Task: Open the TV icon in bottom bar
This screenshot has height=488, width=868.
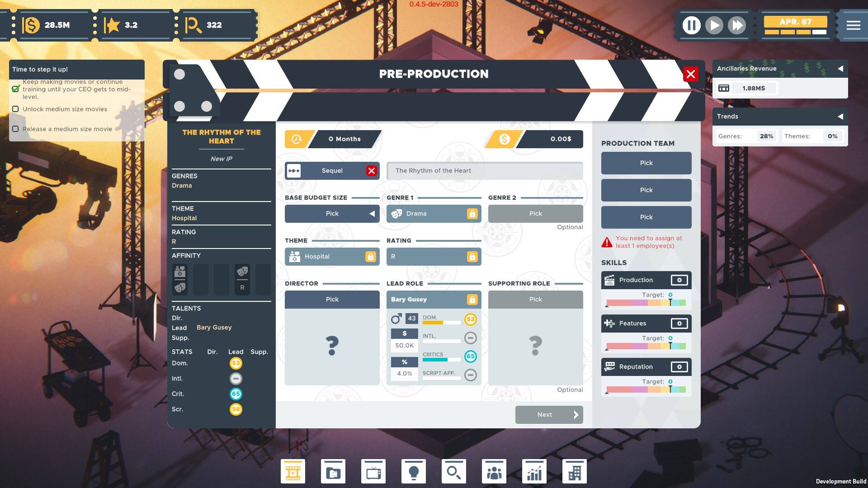Action: point(373,472)
